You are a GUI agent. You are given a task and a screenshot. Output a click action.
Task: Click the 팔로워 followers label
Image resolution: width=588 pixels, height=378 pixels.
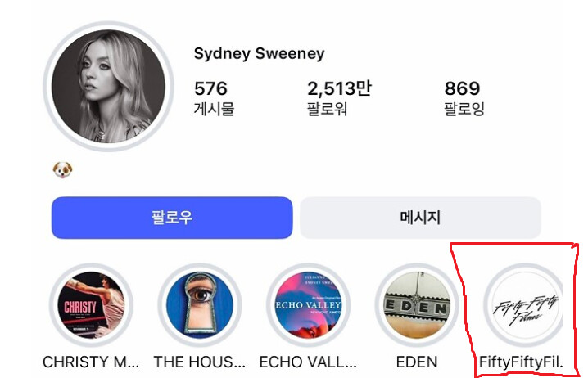coord(328,109)
